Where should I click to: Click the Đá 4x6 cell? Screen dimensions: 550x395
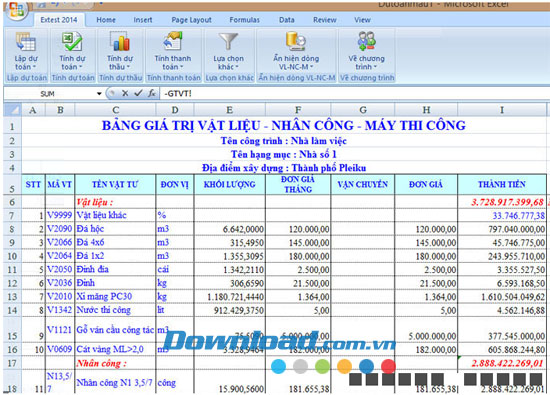coord(115,242)
